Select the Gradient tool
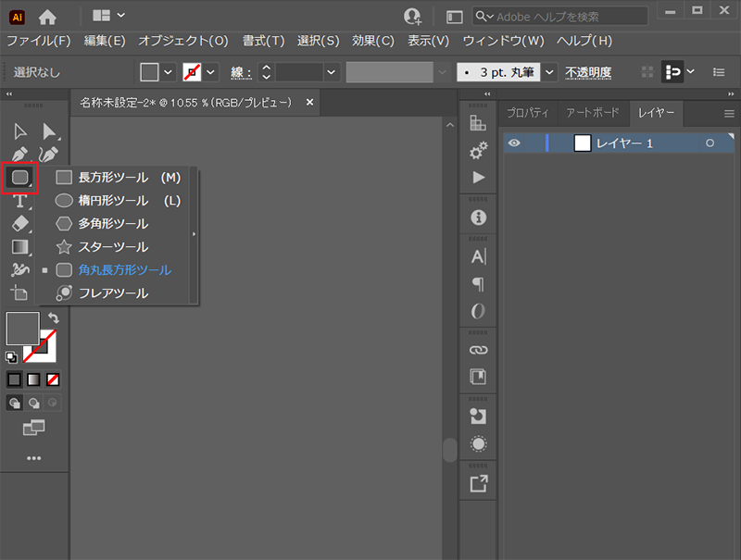Viewport: 741px width, 560px height. click(19, 246)
